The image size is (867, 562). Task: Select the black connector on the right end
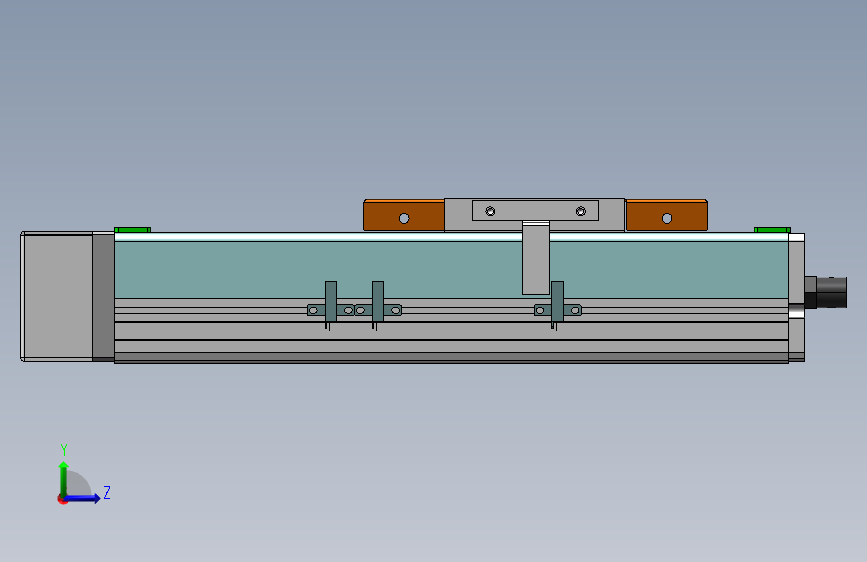[826, 293]
